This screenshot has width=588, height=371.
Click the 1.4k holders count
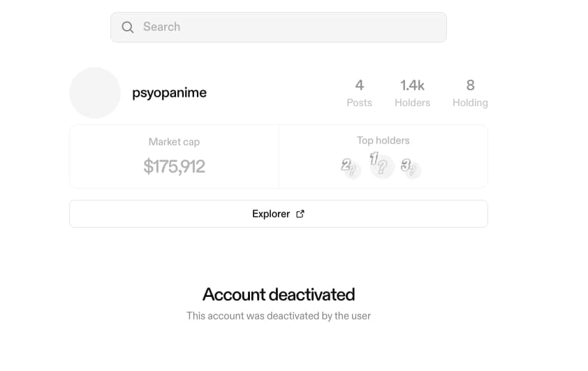[x=412, y=85]
